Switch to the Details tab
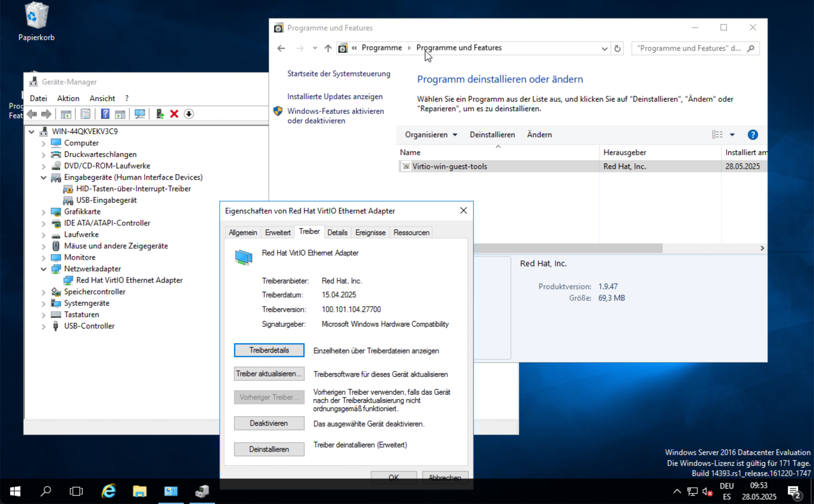The image size is (814, 504). [337, 233]
